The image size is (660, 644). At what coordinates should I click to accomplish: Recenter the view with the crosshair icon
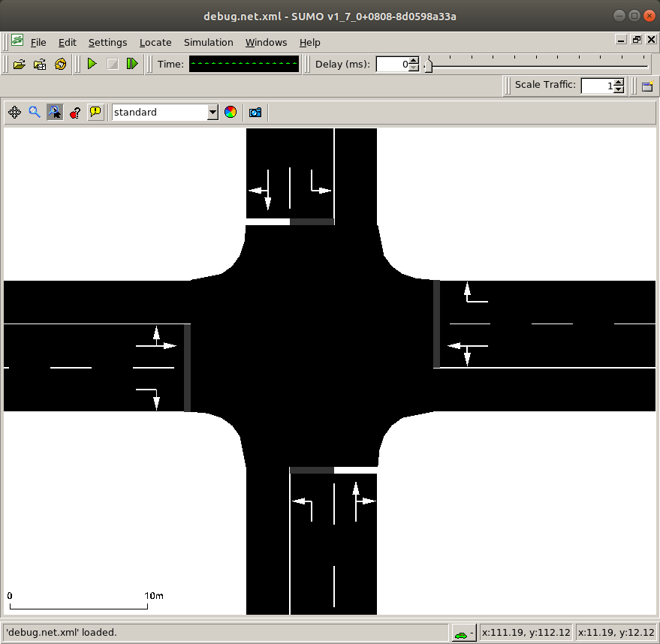pyautogui.click(x=14, y=112)
